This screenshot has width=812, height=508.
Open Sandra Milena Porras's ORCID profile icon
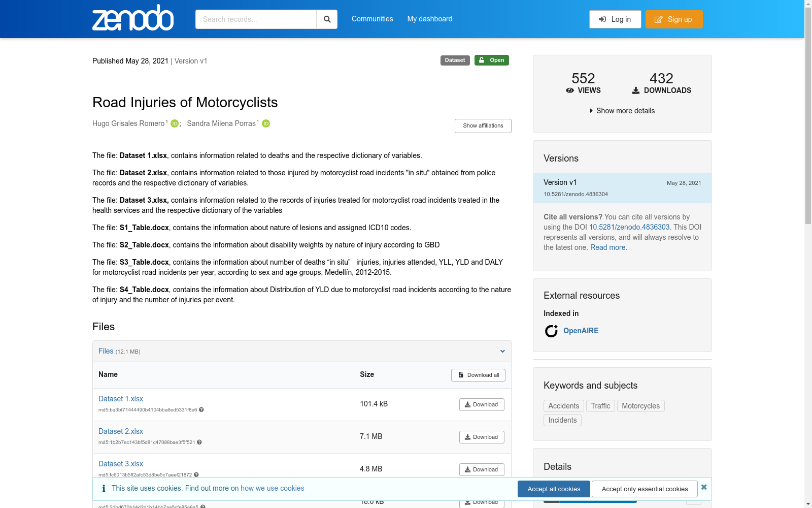[x=266, y=123]
